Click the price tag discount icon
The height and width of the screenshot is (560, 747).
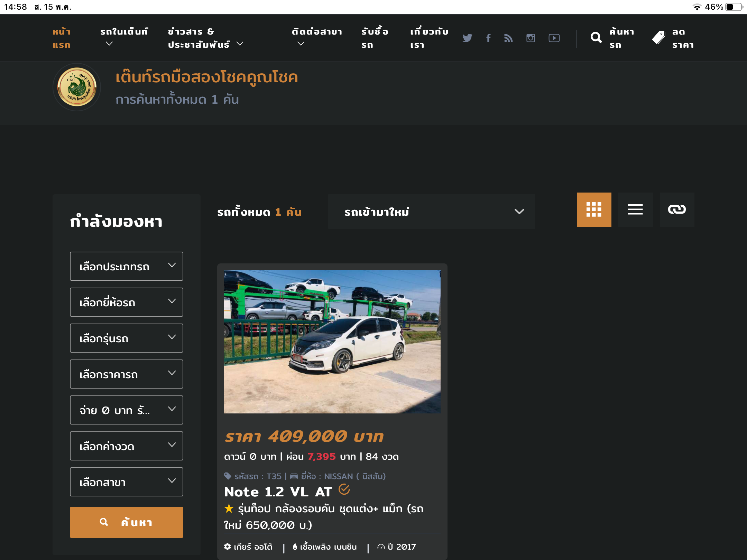click(659, 38)
